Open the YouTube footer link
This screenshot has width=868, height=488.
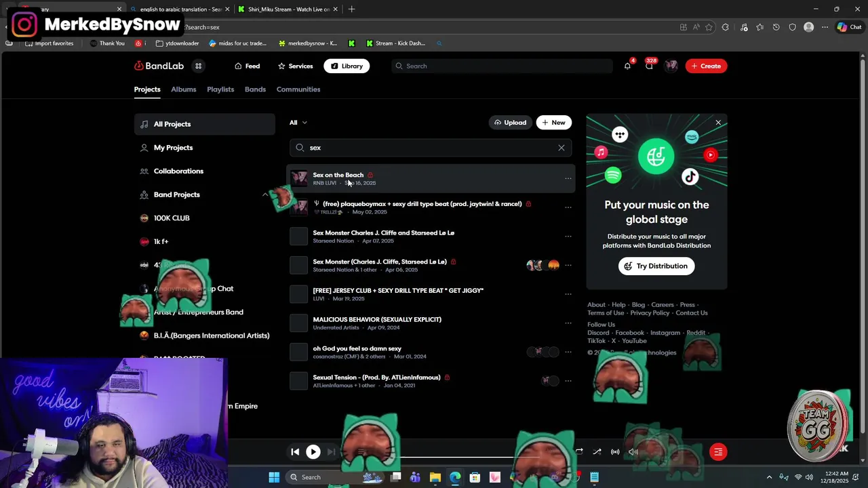(x=634, y=341)
